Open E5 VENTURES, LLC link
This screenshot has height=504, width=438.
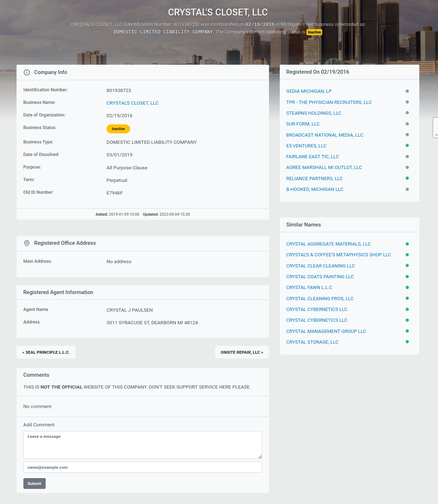306,146
